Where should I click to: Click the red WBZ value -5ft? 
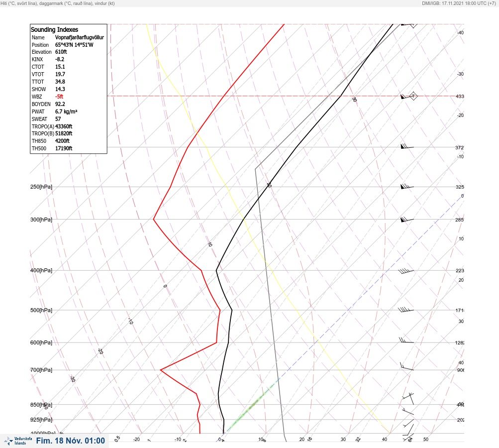tap(59, 97)
